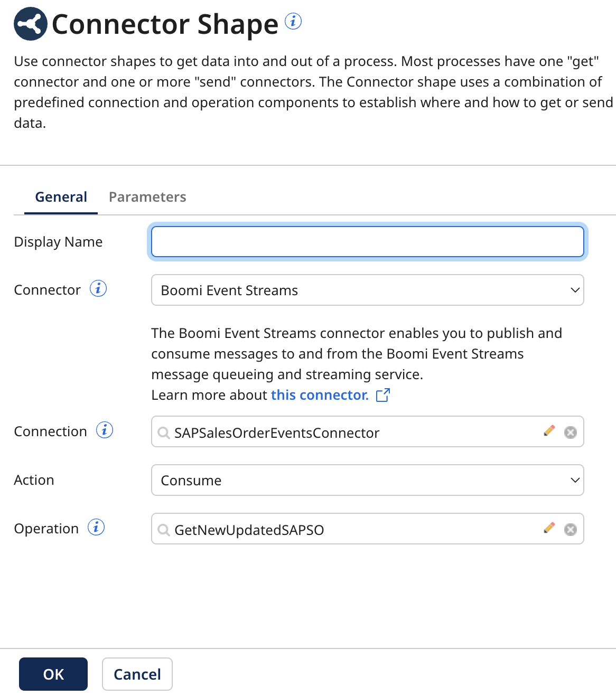The height and width of the screenshot is (696, 616).
Task: Clear the Connection field using the X icon
Action: coord(570,432)
